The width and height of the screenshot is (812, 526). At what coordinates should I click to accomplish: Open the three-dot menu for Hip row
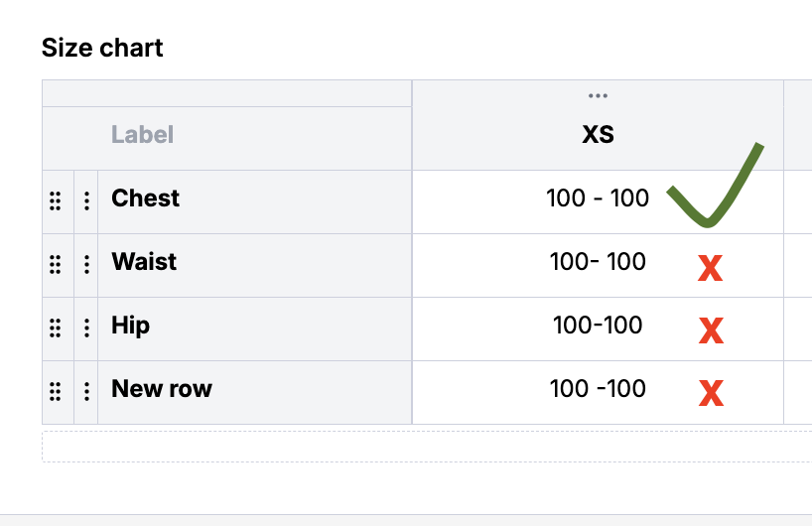86,329
